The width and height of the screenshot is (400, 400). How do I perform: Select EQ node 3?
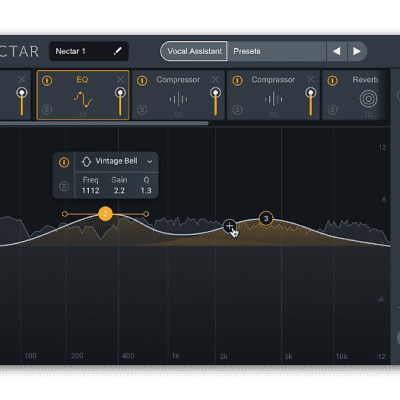tap(266, 219)
